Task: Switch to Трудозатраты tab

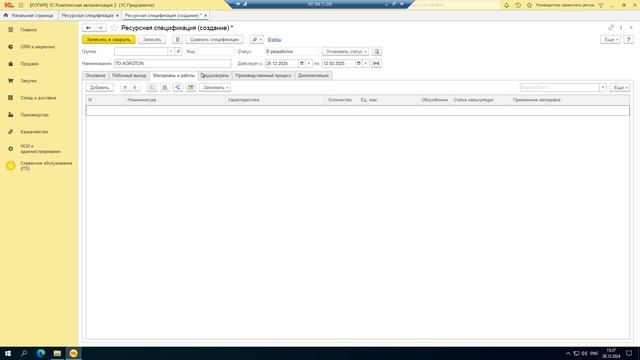Action: pyautogui.click(x=215, y=76)
